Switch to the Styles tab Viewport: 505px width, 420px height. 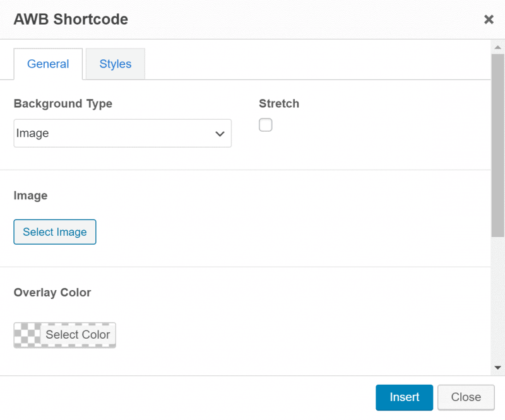click(115, 64)
